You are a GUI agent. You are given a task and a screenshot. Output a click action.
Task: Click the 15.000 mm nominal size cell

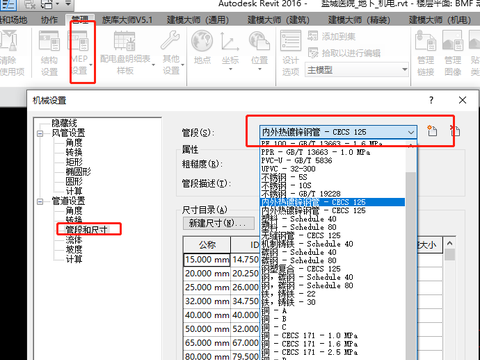[x=207, y=259]
